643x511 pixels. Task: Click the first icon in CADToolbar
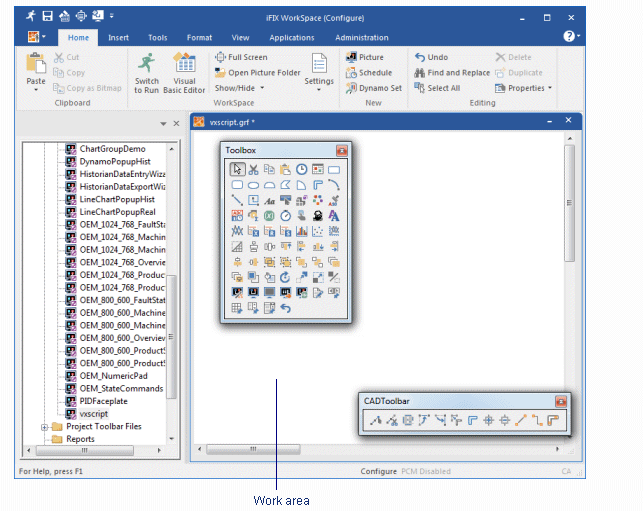click(x=376, y=420)
